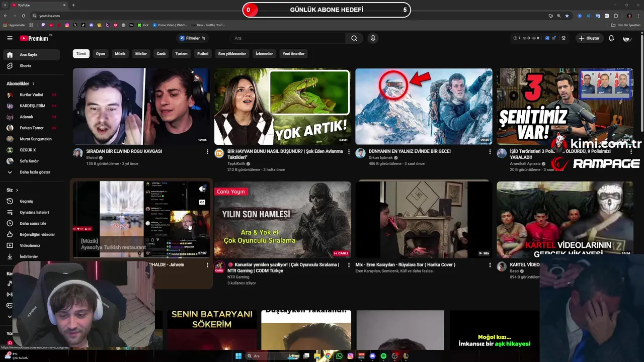The height and width of the screenshot is (362, 644).
Task: Select the Oyun filter chip
Action: point(101,54)
